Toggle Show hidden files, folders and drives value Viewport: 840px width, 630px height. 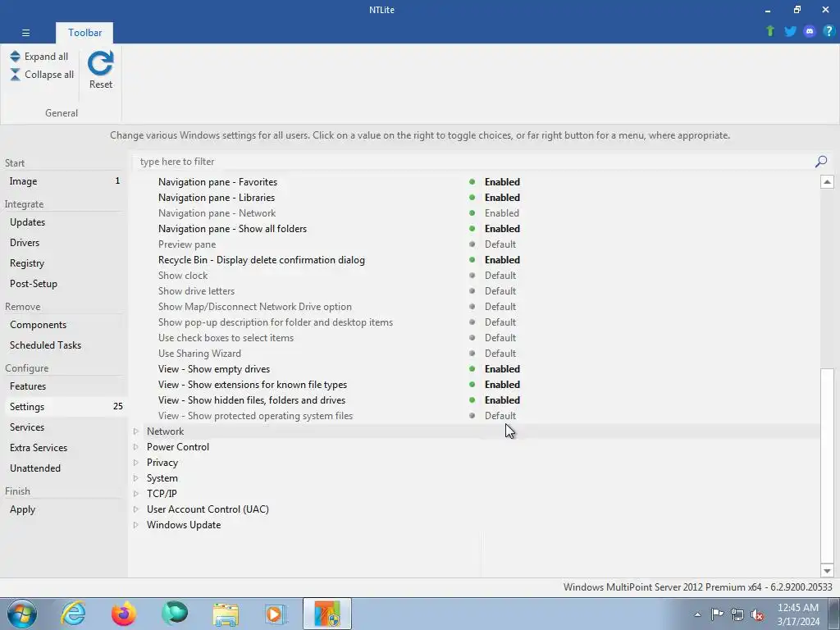[502, 400]
